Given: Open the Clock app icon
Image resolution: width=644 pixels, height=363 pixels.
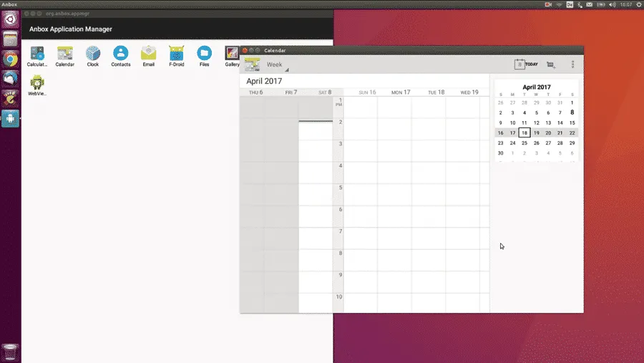Looking at the screenshot, I should tap(93, 57).
